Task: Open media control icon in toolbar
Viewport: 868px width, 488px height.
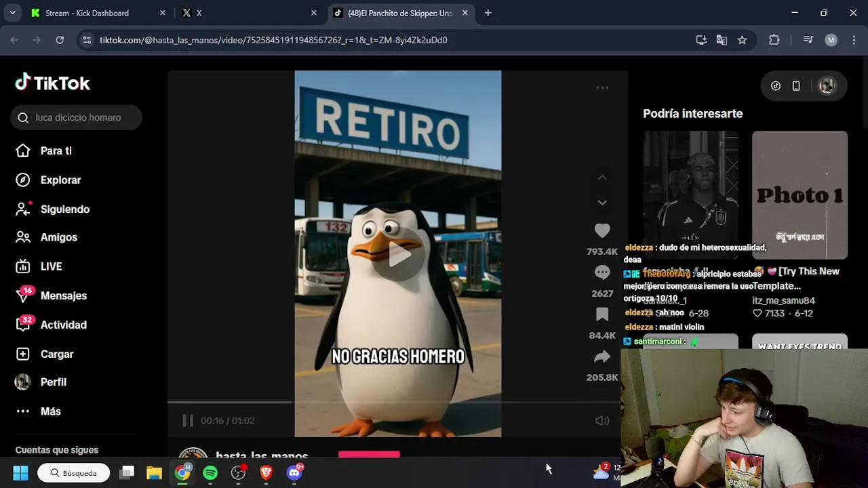Action: [x=808, y=40]
